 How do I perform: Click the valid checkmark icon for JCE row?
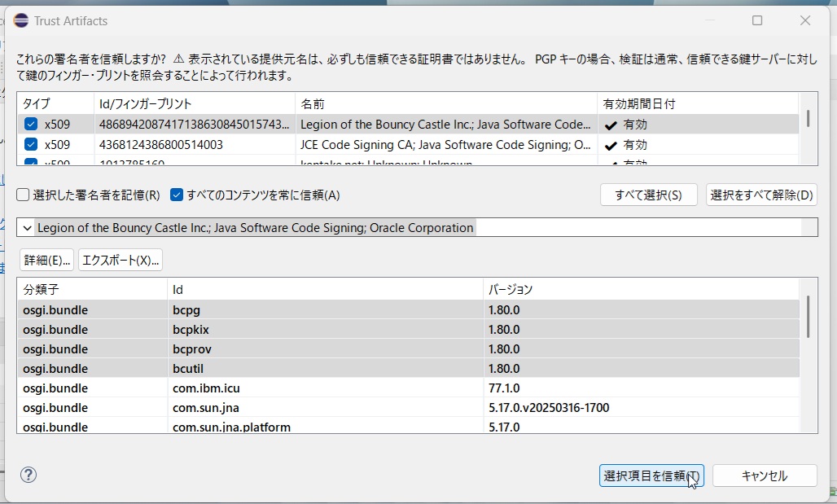[611, 145]
